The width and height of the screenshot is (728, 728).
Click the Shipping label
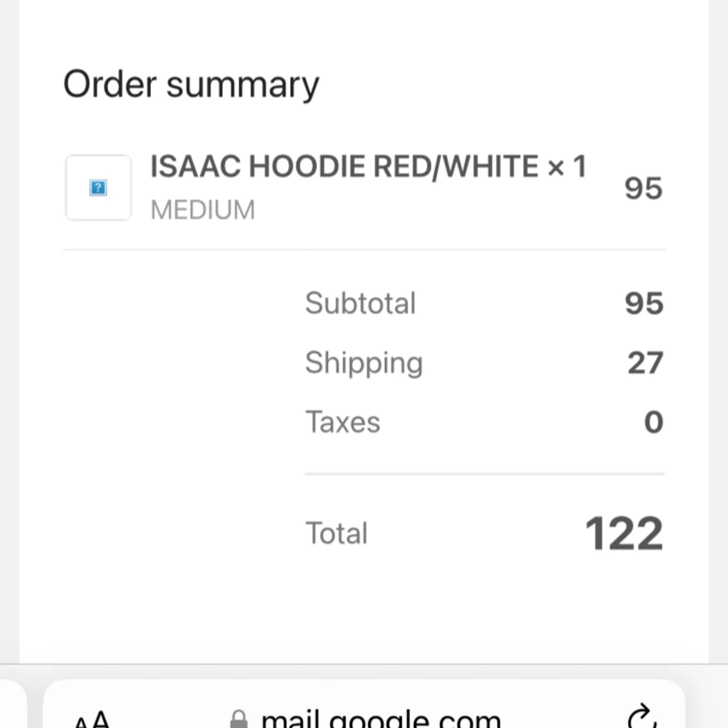(x=364, y=364)
